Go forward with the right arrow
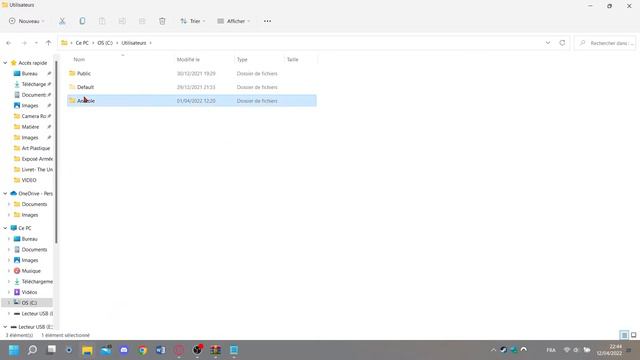 (24, 43)
